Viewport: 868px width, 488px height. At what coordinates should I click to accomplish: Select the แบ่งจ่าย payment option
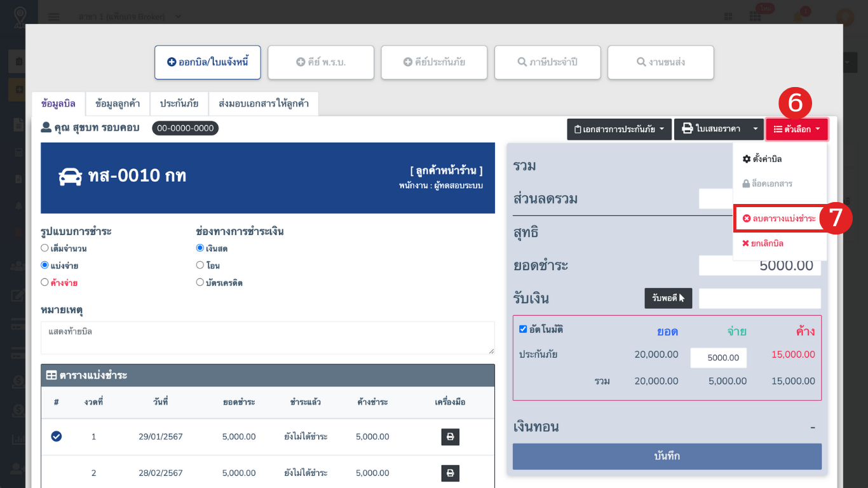(44, 265)
